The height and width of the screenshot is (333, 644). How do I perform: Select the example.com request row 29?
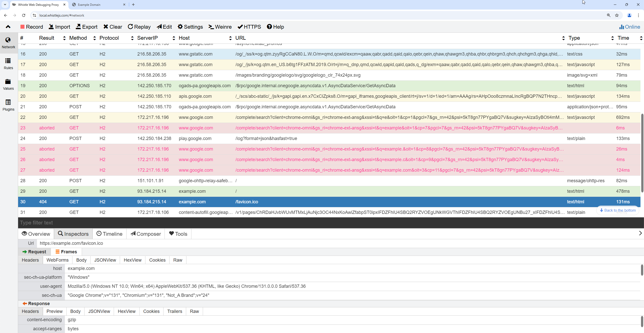click(192, 191)
